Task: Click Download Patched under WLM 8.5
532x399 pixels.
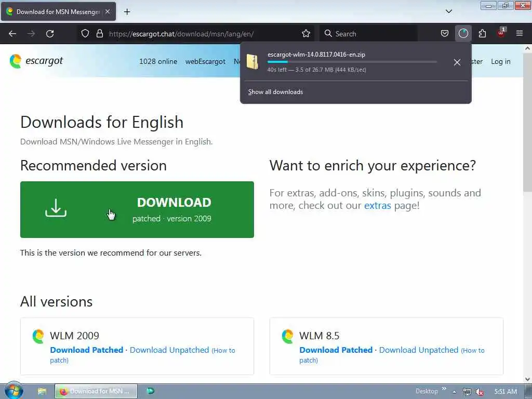Action: coord(336,350)
